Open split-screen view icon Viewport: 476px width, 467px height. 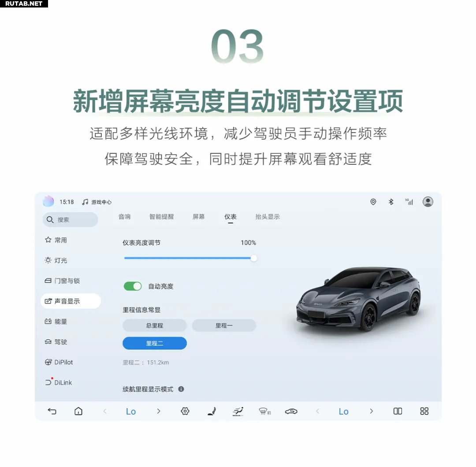pyautogui.click(x=398, y=411)
